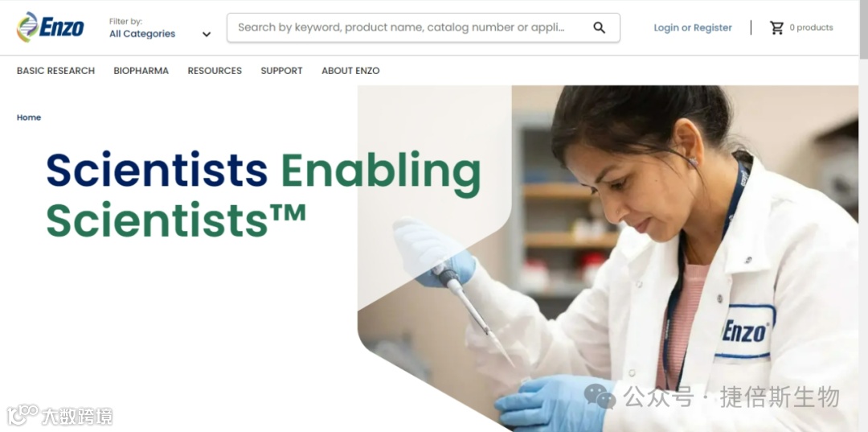Click the Enzo logo in header
Screen dimensions: 868x432
pos(51,27)
